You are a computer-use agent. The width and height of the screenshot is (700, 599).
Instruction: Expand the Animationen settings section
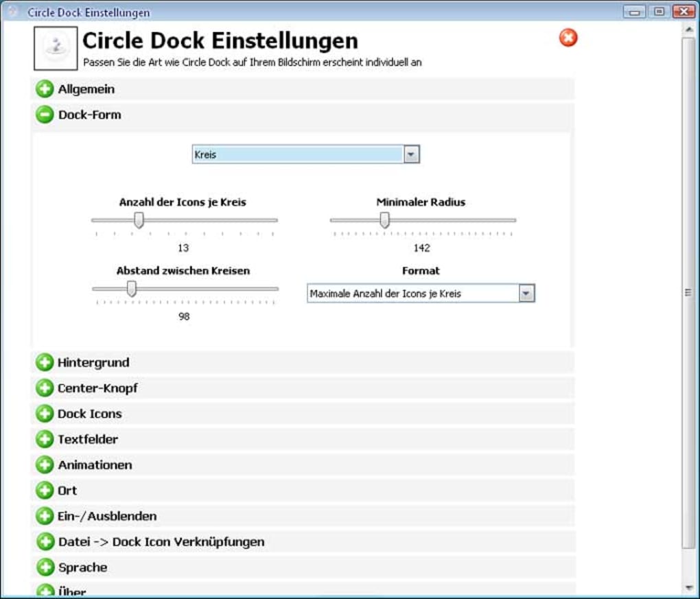44,465
